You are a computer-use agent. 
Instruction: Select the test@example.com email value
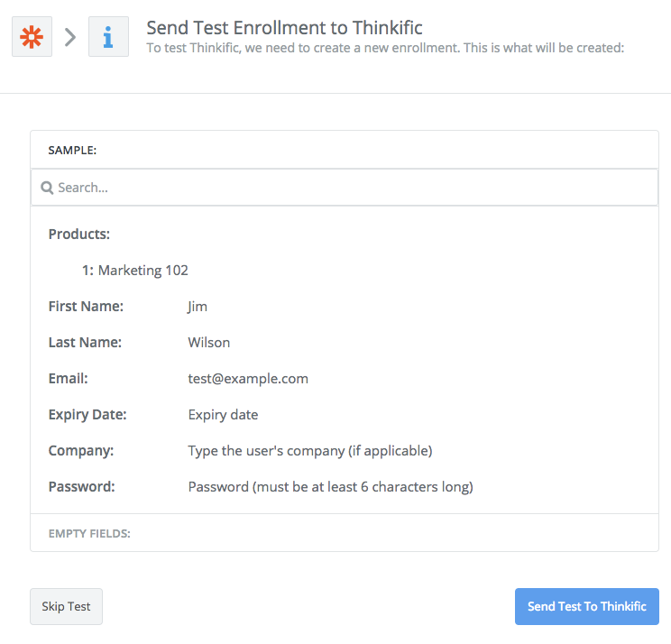248,379
